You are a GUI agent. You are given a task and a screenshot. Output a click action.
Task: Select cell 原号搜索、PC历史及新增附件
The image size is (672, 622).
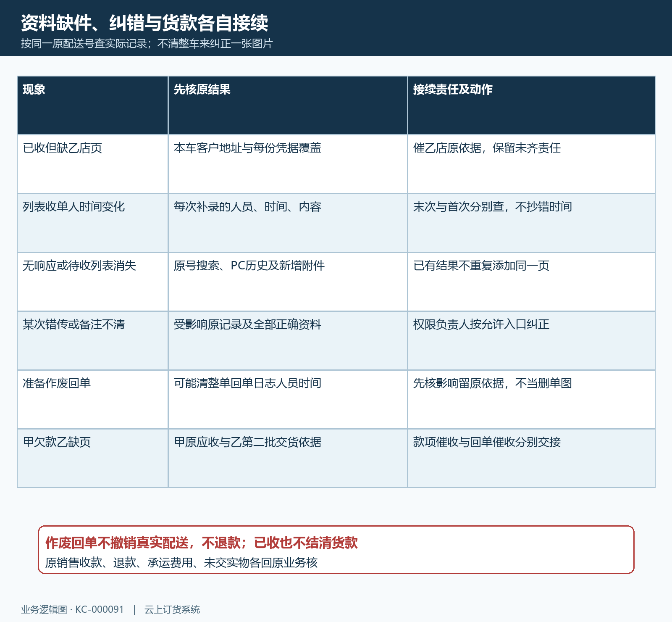tap(288, 282)
